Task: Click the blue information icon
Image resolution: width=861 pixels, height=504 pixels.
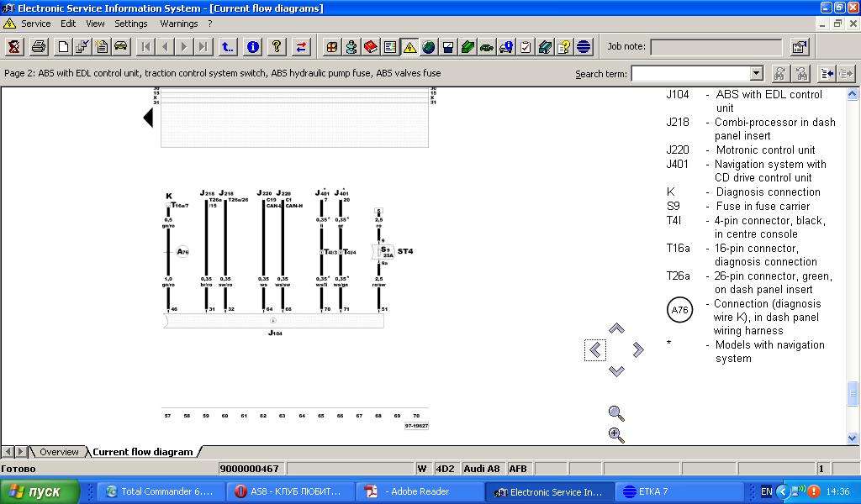Action: coord(252,46)
